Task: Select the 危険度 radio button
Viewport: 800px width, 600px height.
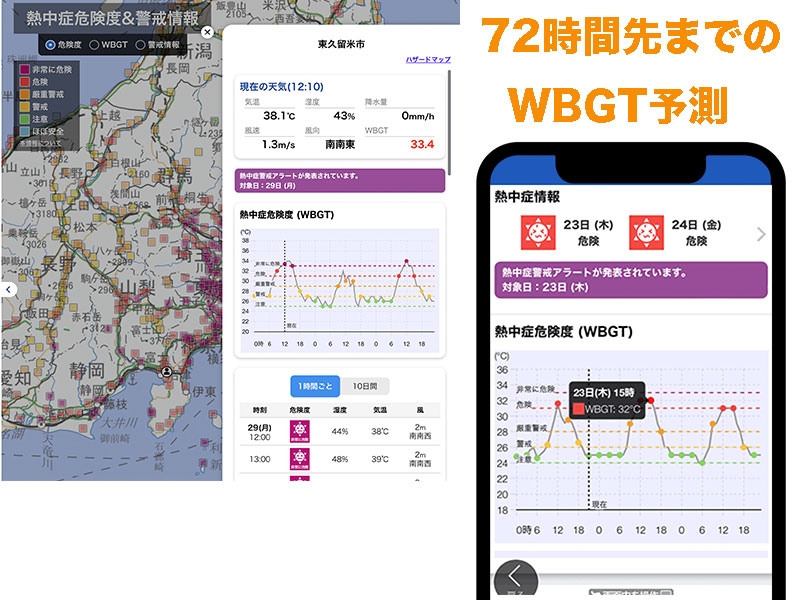Action: (x=51, y=45)
